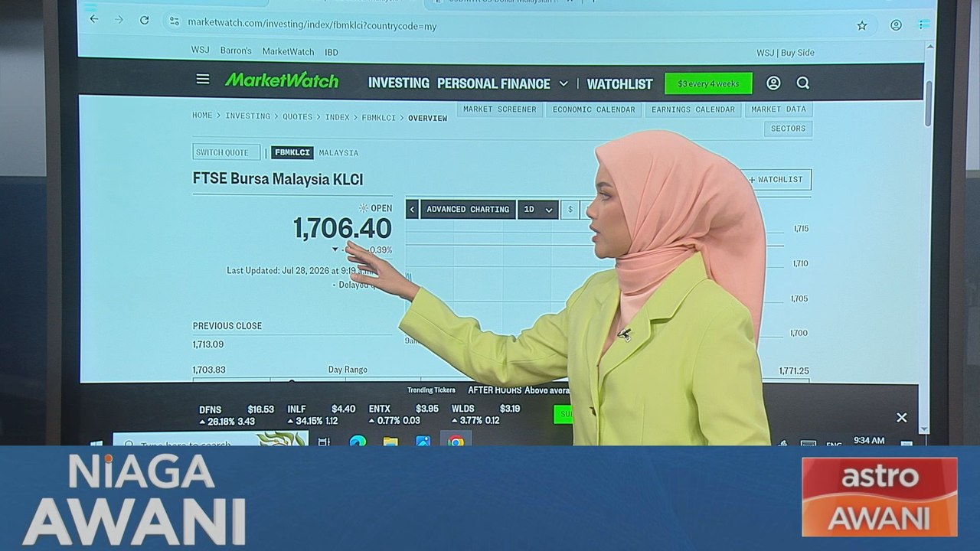Image resolution: width=980 pixels, height=551 pixels.
Task: Add FBMKLCI using the + Watchlist button
Action: 776,180
